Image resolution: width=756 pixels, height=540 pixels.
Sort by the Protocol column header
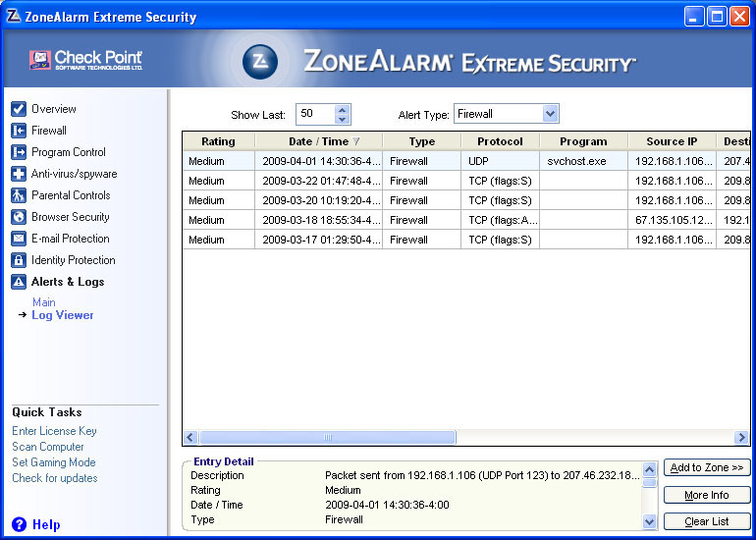click(x=500, y=141)
